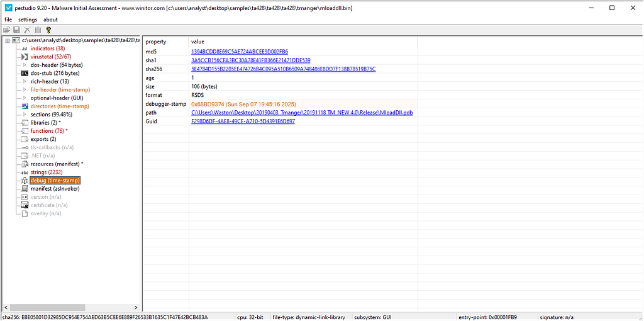Click cpu: 32-bit status bar text
The height and width of the screenshot is (321, 644).
250,317
